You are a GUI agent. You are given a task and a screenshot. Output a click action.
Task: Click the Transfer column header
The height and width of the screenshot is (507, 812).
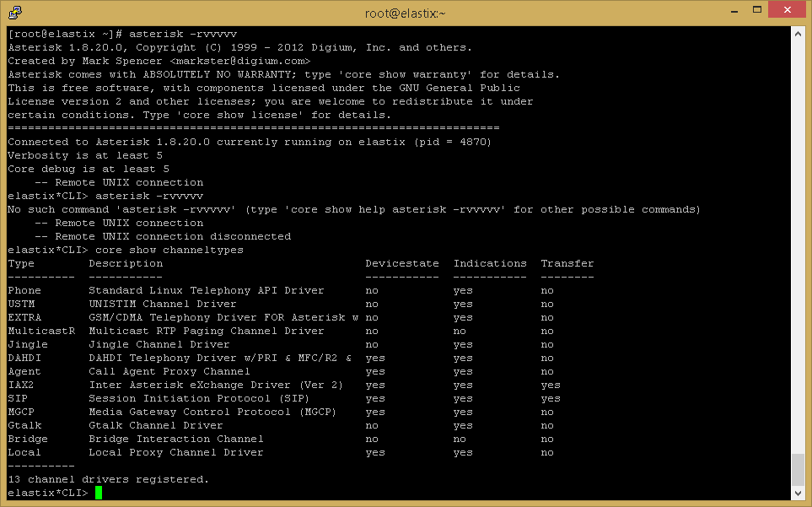point(567,263)
